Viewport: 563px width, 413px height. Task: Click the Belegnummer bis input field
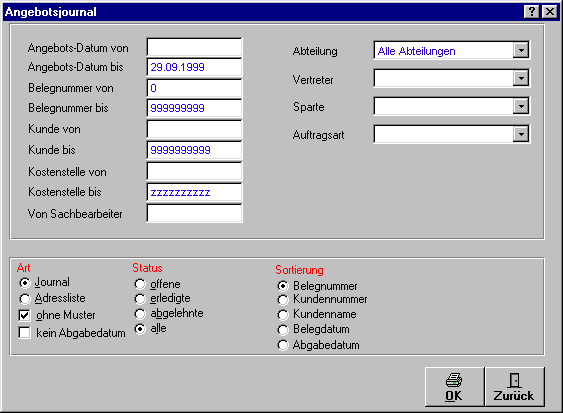tap(195, 108)
